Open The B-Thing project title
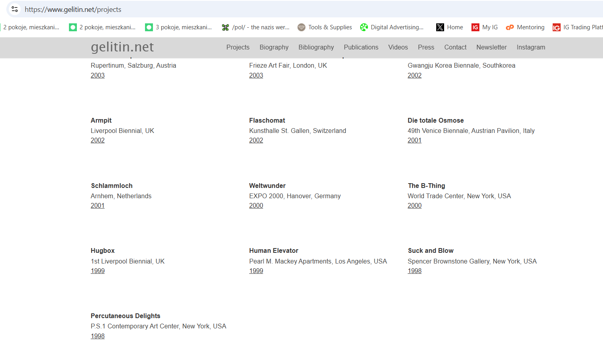Viewport: 603px width, 364px height. point(426,186)
